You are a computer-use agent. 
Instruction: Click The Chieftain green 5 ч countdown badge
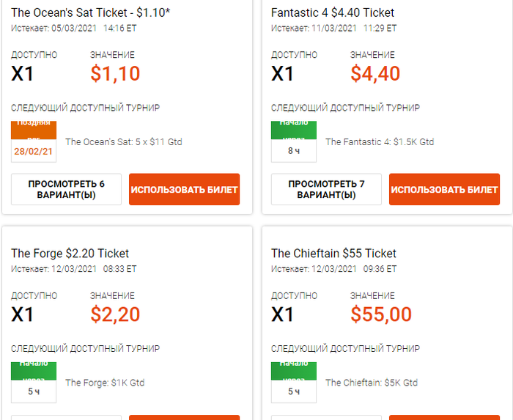294,383
